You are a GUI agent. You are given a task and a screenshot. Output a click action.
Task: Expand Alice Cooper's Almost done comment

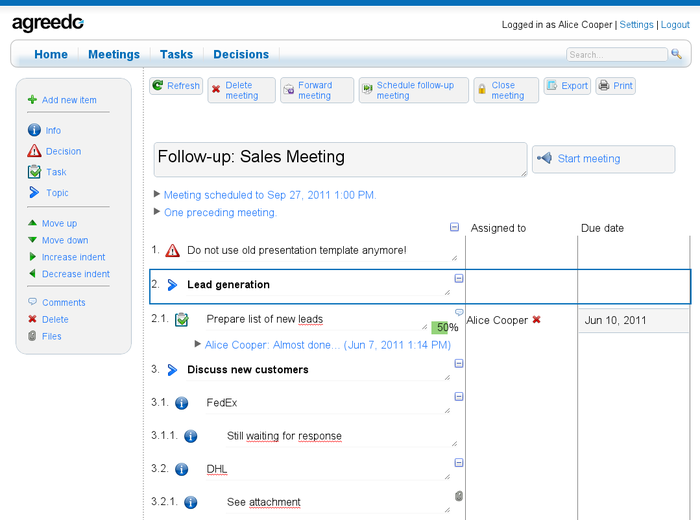click(x=198, y=344)
